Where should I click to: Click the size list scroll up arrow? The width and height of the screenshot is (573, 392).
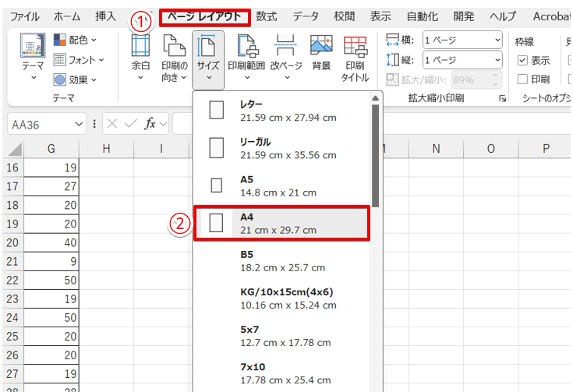click(375, 98)
